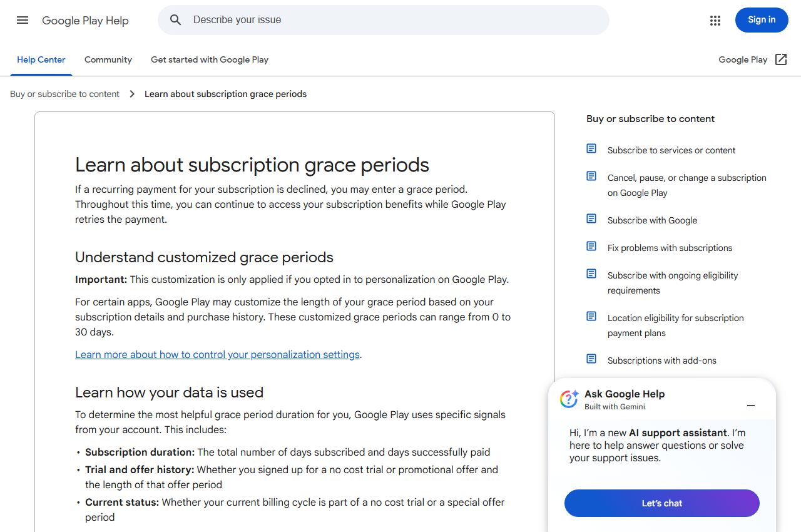Screen dimensions: 801x532
Task: Click the Learn how your data is used heading
Action: click(x=169, y=392)
